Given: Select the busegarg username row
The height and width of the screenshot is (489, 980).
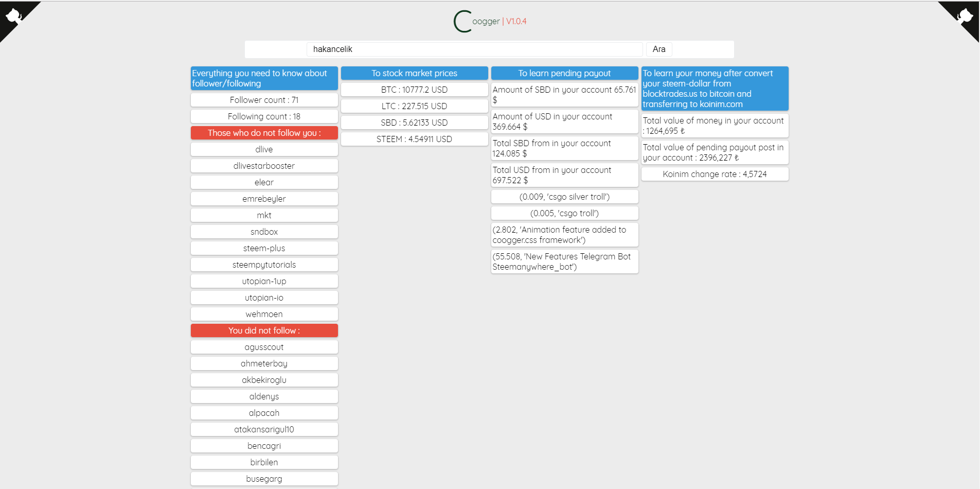Looking at the screenshot, I should click(x=264, y=479).
